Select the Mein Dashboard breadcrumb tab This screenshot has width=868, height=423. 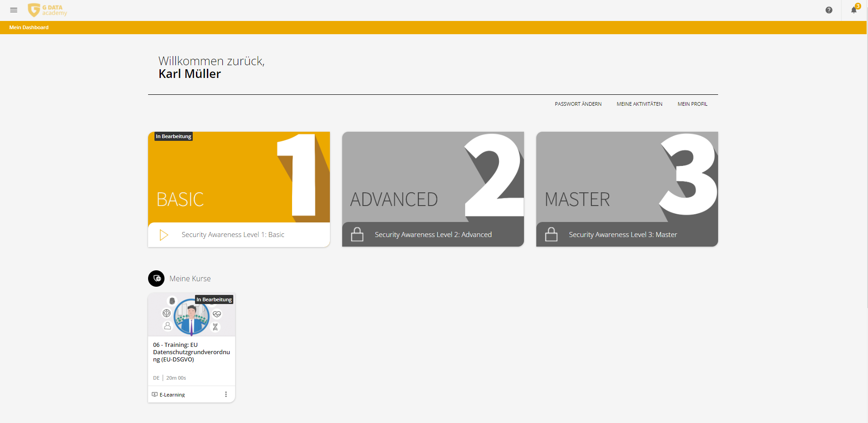pos(29,27)
